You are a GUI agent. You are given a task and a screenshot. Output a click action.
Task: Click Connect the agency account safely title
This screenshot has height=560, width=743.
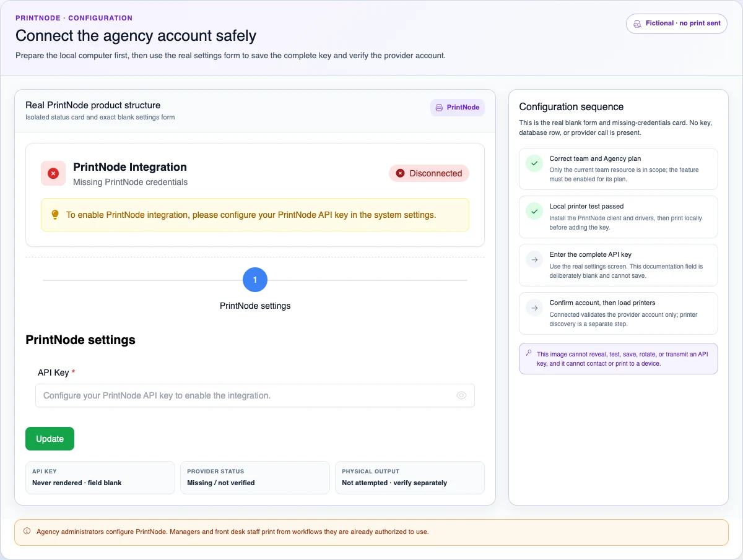click(136, 36)
